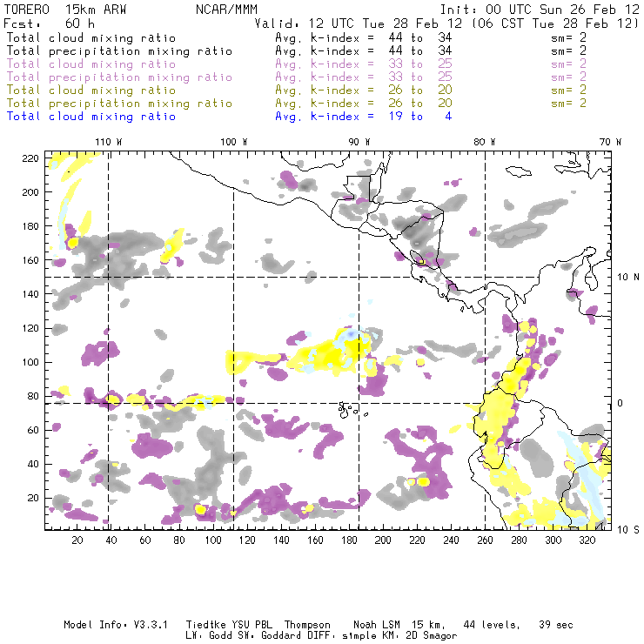Click the '(06 CST Tue 28 Feb 12)' text
The height and width of the screenshot is (644, 644).
pos(555,23)
